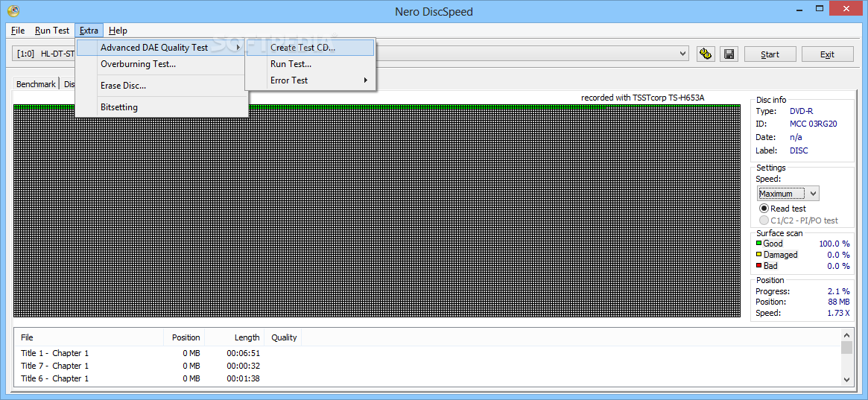Open the Speed Maximum dropdown

tap(788, 194)
